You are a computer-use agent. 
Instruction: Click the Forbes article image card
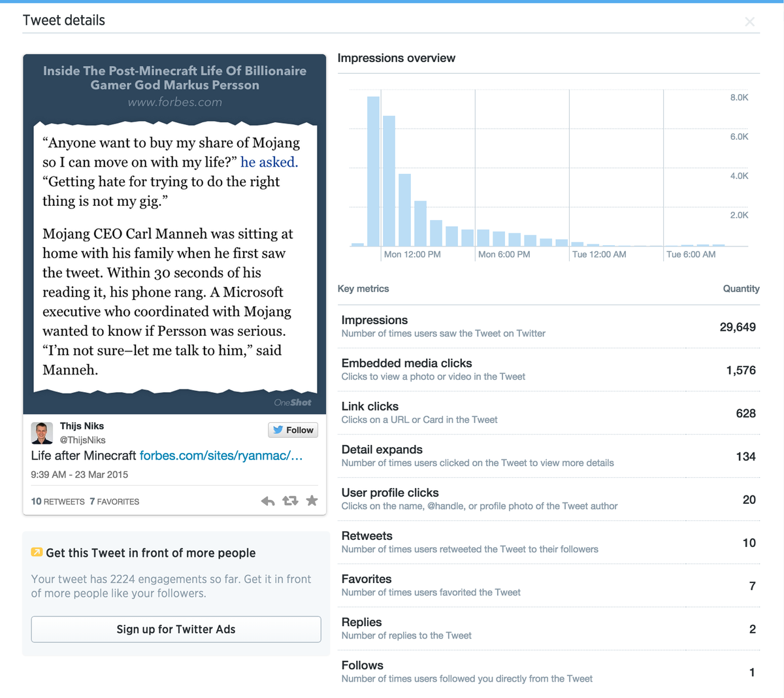[x=174, y=235]
